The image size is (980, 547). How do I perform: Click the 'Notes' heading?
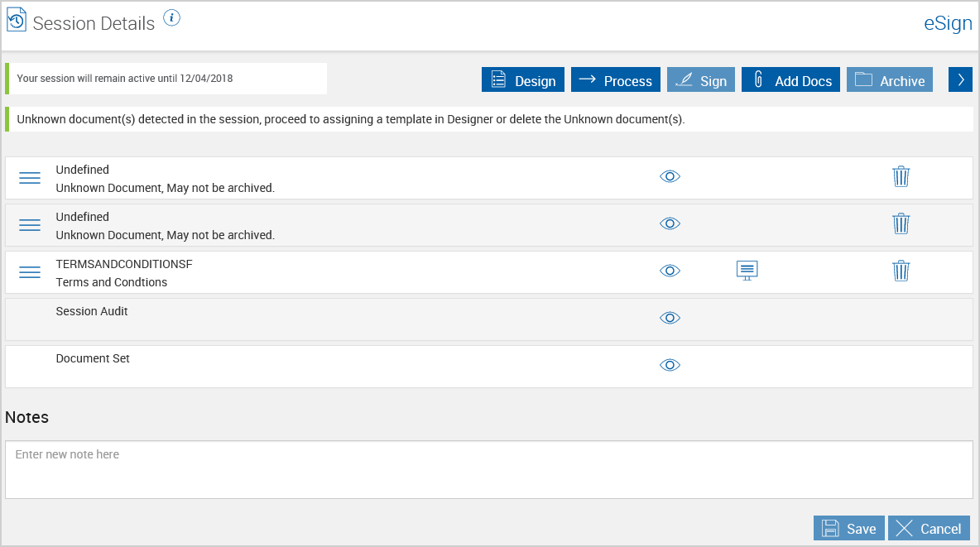click(26, 417)
